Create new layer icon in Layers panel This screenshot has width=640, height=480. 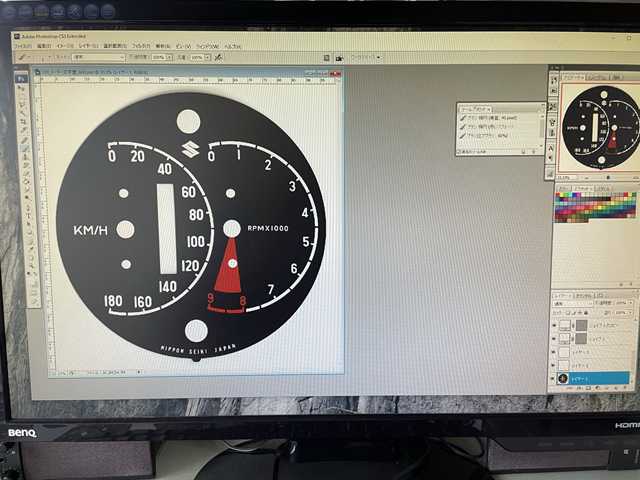(616, 388)
